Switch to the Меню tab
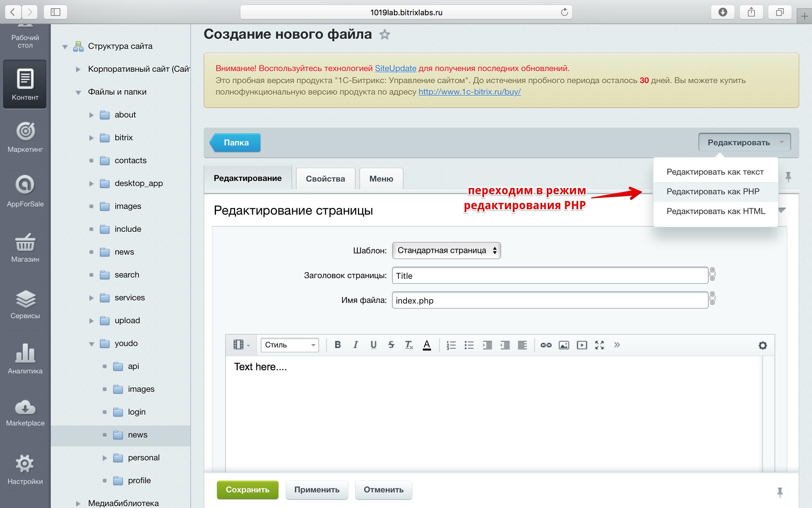812x508 pixels. (x=381, y=179)
